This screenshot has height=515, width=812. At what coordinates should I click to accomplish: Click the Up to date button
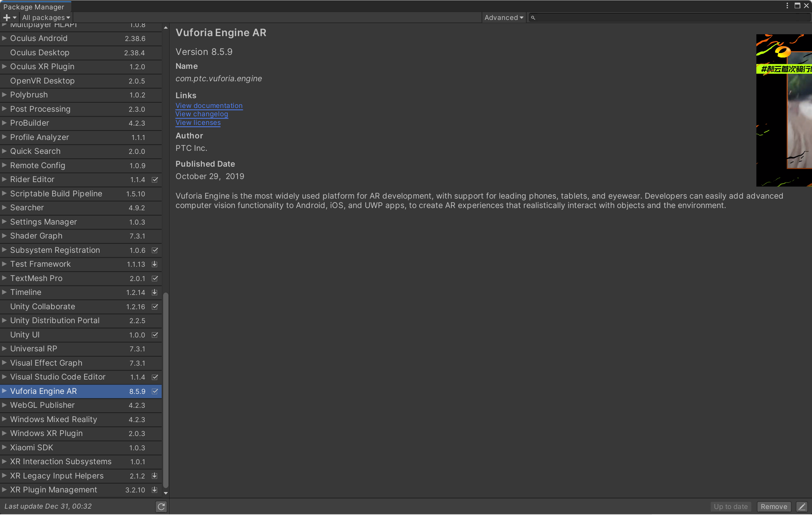click(731, 507)
